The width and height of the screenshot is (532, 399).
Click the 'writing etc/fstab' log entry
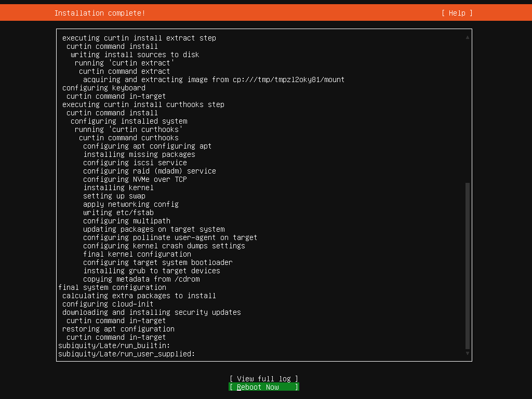pos(118,212)
